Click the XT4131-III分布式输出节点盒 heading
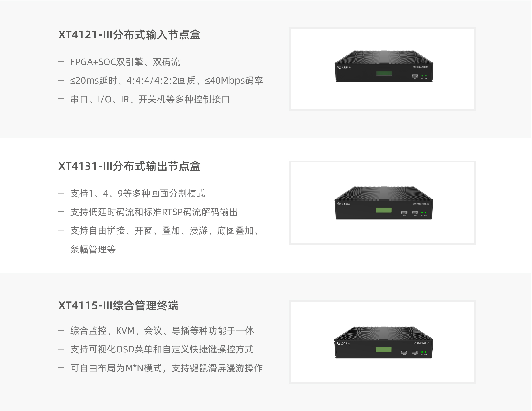532x411 pixels. coord(129,166)
